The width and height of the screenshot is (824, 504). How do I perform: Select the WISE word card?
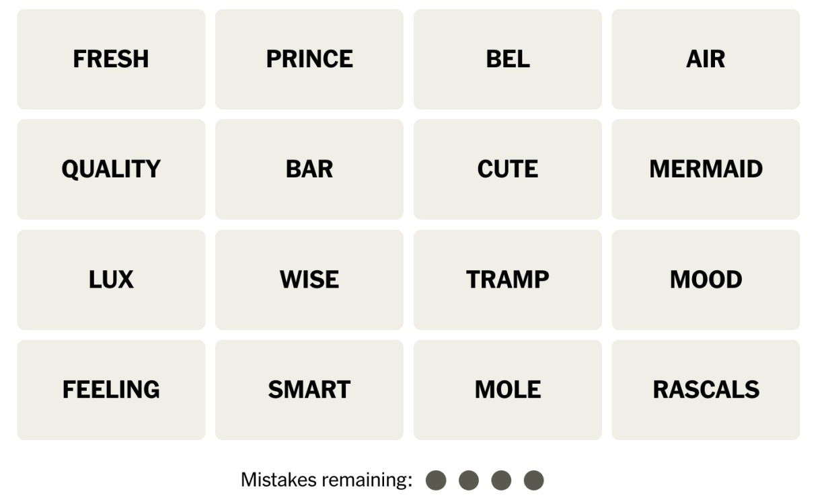click(x=309, y=280)
